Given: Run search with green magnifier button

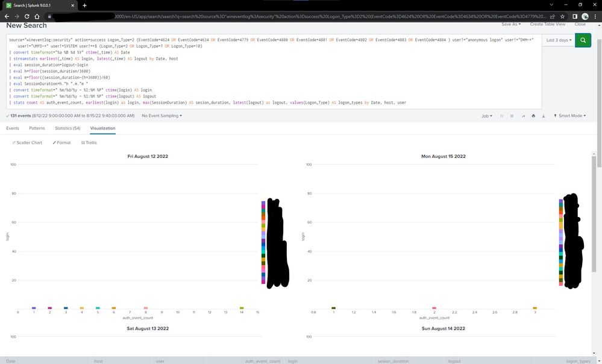Looking at the screenshot, I should [x=583, y=40].
